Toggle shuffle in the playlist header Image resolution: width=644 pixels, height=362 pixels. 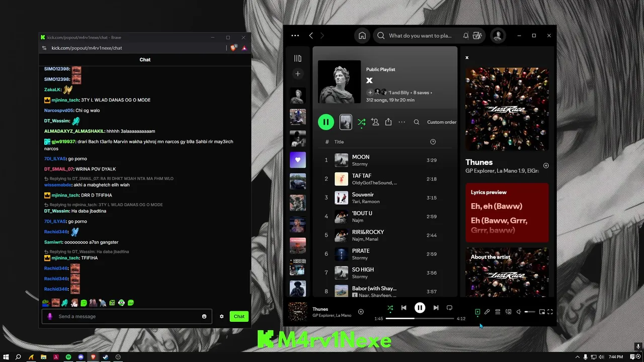[361, 122]
